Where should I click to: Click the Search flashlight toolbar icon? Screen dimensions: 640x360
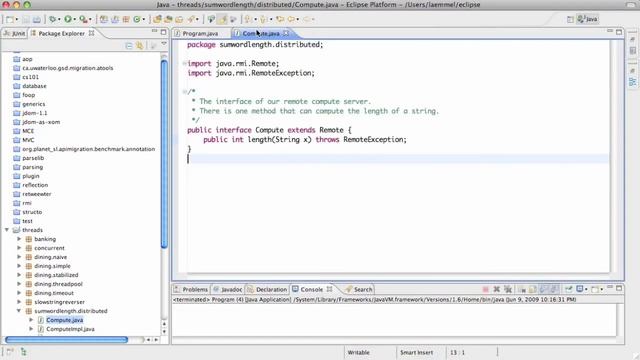[191, 19]
